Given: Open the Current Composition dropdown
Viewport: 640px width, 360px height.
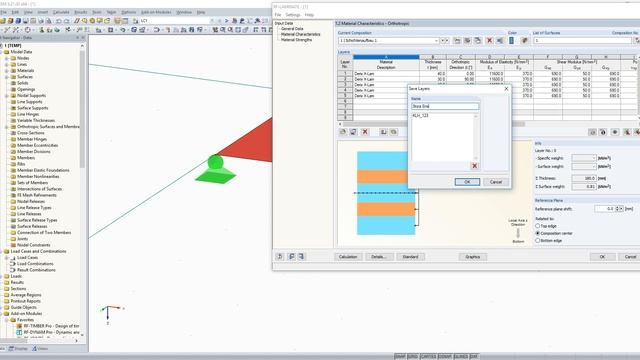Looking at the screenshot, I should point(436,41).
